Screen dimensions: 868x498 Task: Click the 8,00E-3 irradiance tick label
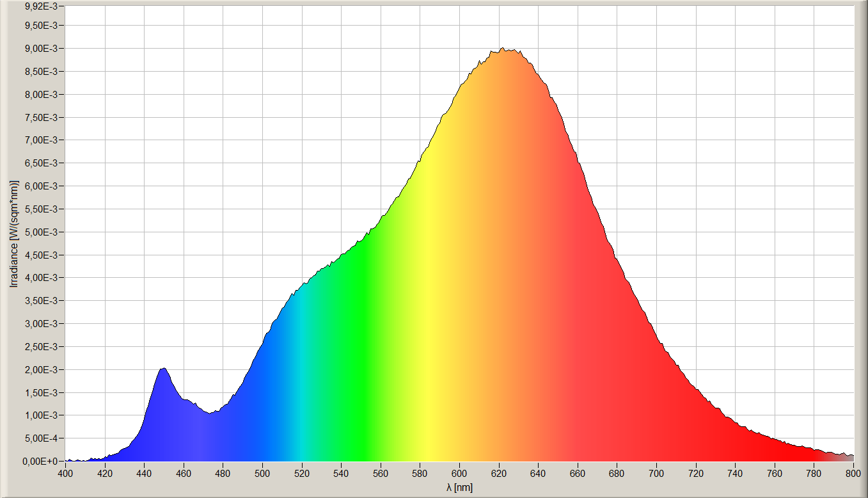click(42, 95)
